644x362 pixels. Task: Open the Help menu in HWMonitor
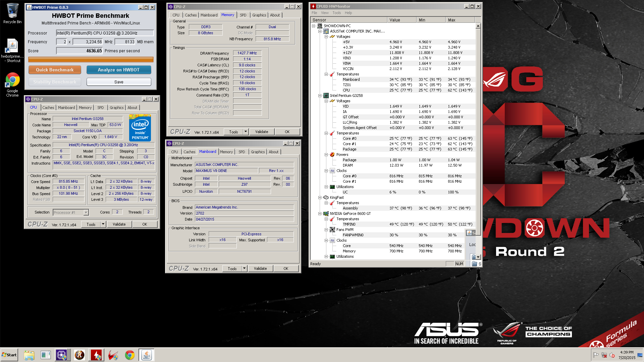click(348, 13)
